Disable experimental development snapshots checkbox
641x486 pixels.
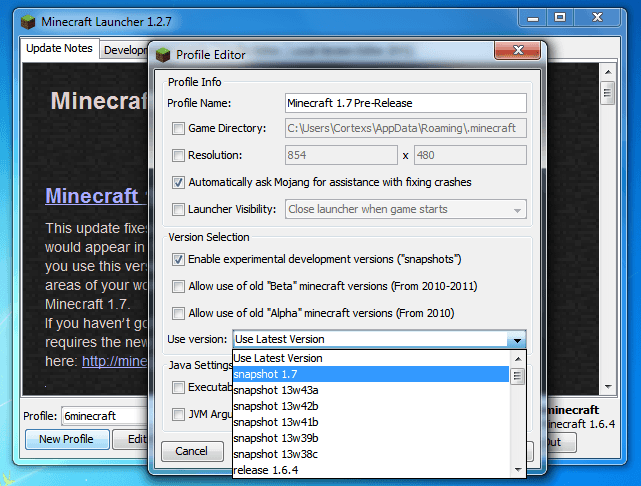coord(178,260)
